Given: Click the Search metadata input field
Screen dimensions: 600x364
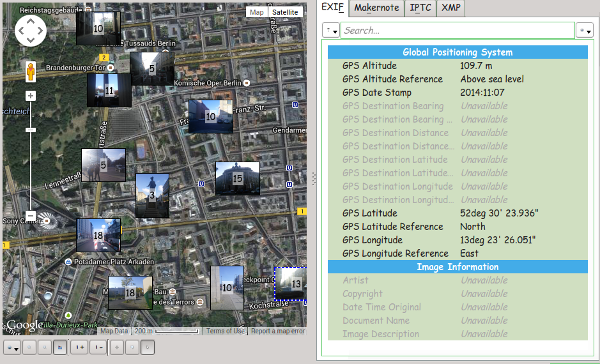Looking at the screenshot, I should (457, 31).
